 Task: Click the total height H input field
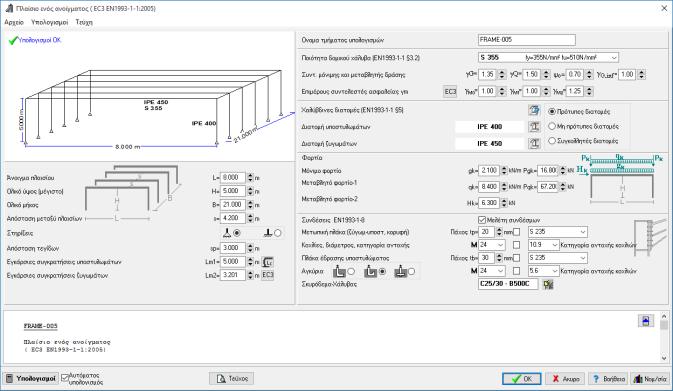pyautogui.click(x=233, y=191)
